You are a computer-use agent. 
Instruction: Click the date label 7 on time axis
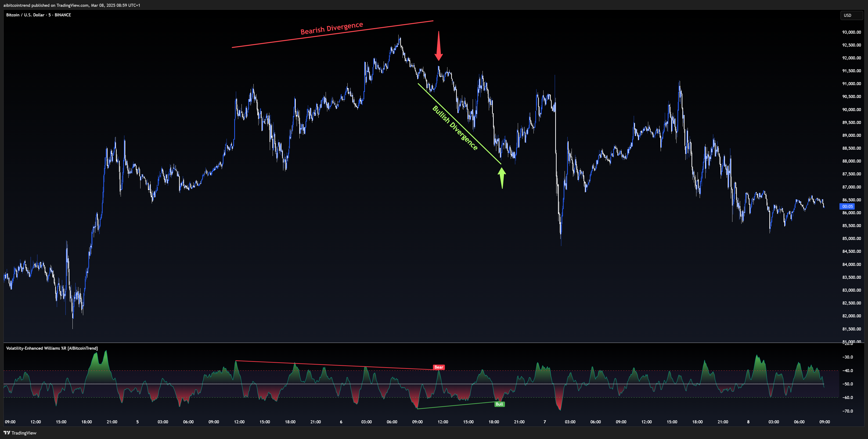(545, 422)
